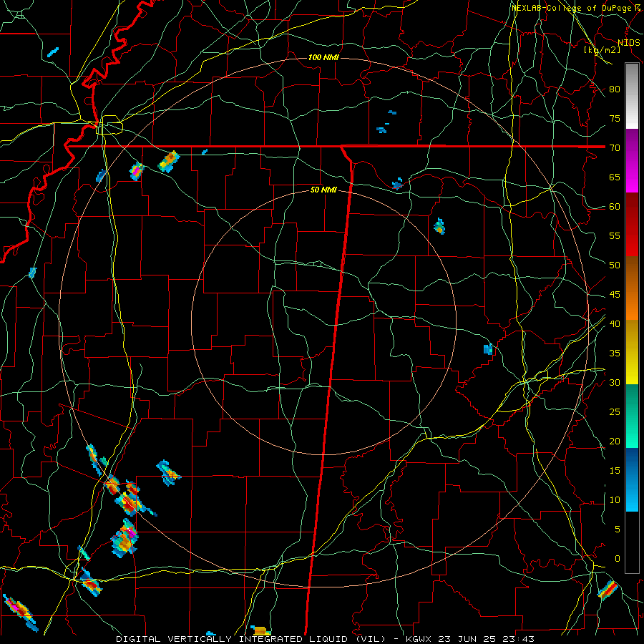Image resolution: width=644 pixels, height=644 pixels.
Task: Click the NIDS label above the scale
Action: pos(628,43)
